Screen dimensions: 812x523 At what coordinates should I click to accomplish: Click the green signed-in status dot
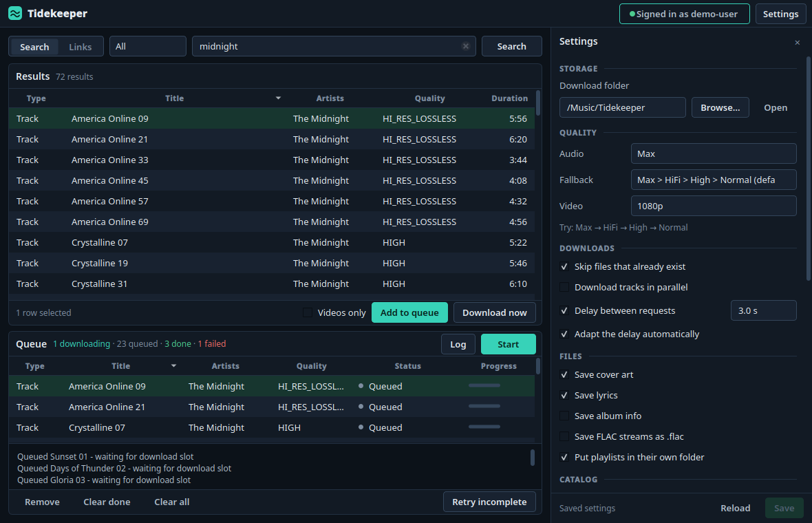coord(632,14)
